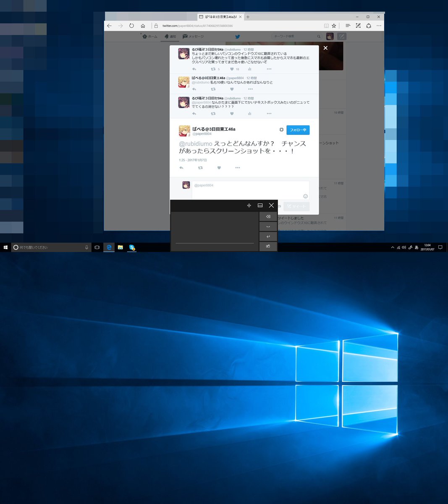This screenshot has width=448, height=504.
Task: Refresh the Twitter page
Action: click(131, 26)
